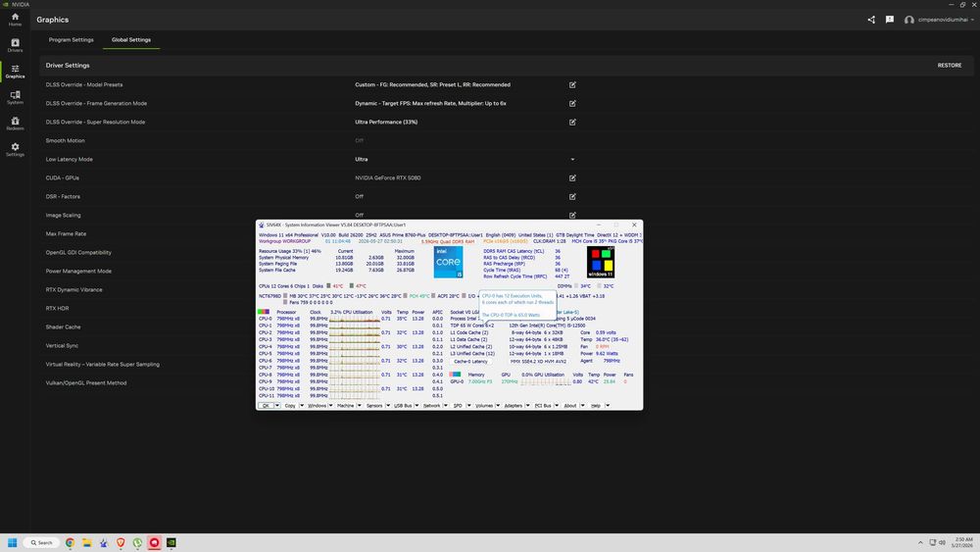Screen dimensions: 980x552
Task: Click the feedback icon in NVIDIA header
Action: coord(890,20)
